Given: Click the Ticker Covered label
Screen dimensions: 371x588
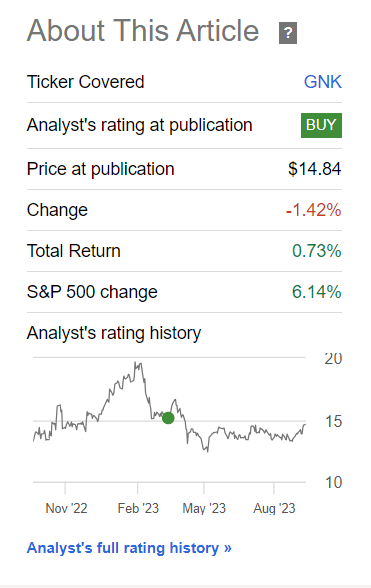Looking at the screenshot, I should coord(86,82).
